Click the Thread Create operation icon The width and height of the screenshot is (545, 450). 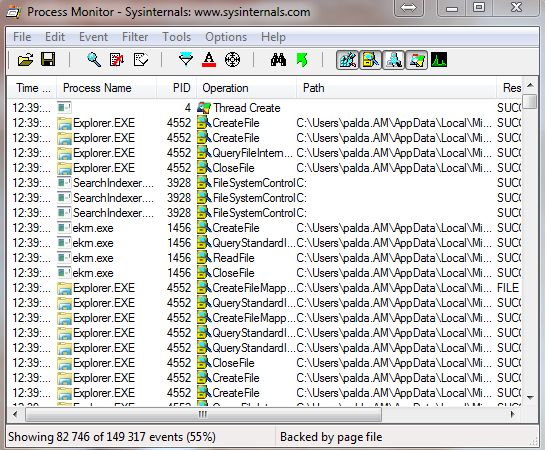(x=204, y=108)
